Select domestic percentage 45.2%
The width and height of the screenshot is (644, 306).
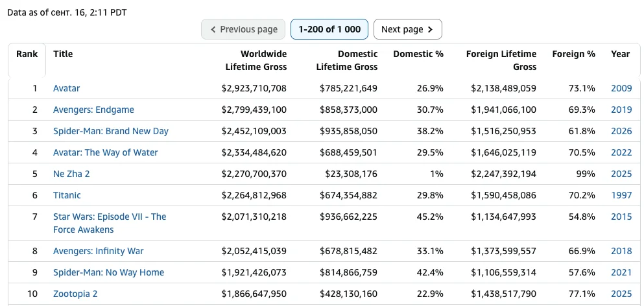pyautogui.click(x=431, y=217)
